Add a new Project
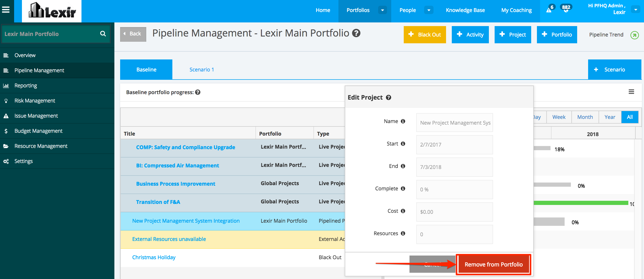This screenshot has height=279, width=644. pos(513,35)
